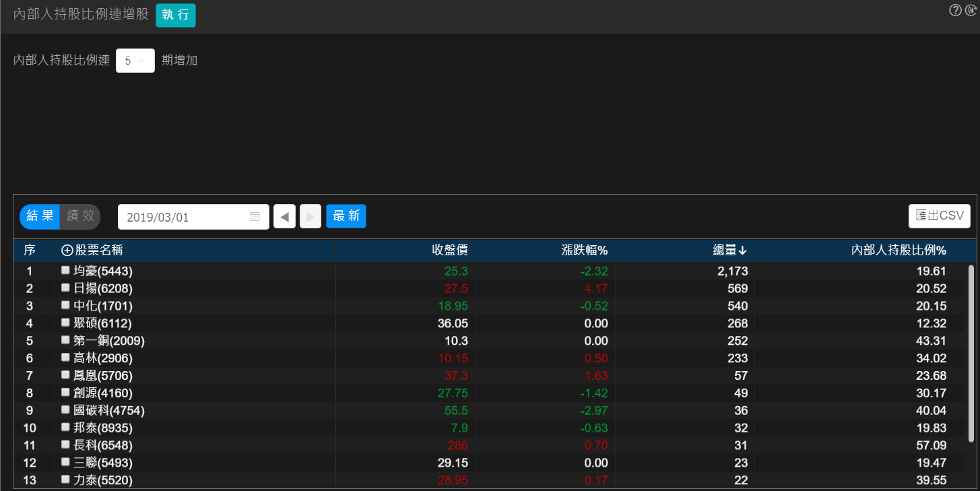Click the plus icon beside 股票名稱

67,251
